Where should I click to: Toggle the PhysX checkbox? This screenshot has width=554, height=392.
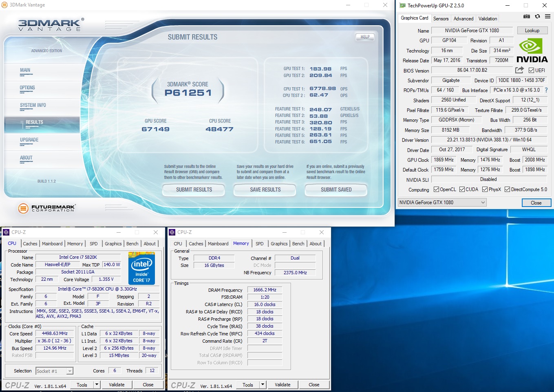(x=485, y=189)
